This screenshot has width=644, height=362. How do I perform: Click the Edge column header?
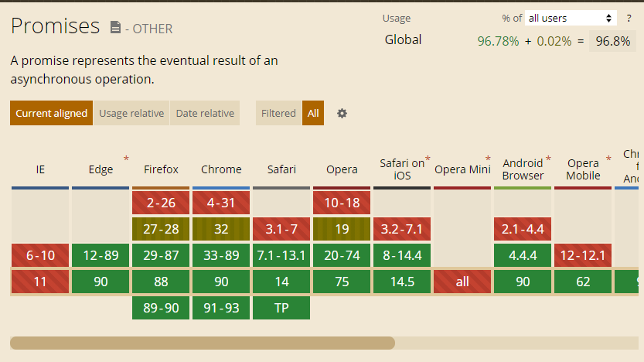(101, 169)
